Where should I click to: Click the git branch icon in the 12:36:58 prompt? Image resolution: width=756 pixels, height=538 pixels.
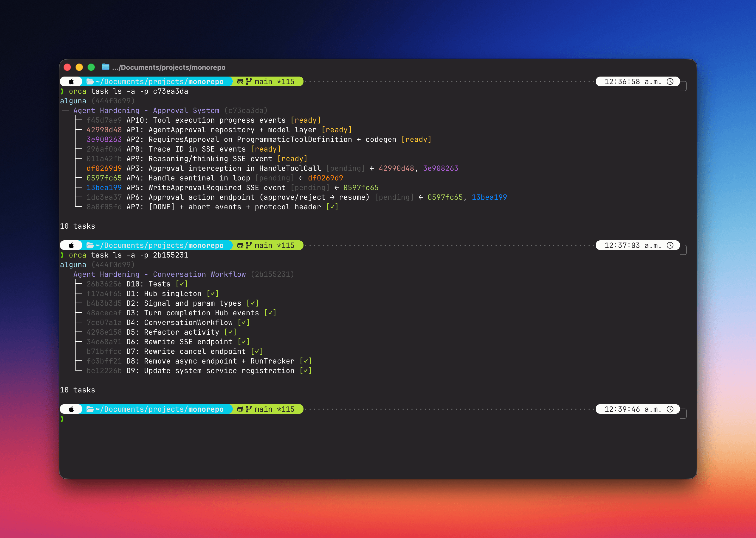(x=249, y=82)
